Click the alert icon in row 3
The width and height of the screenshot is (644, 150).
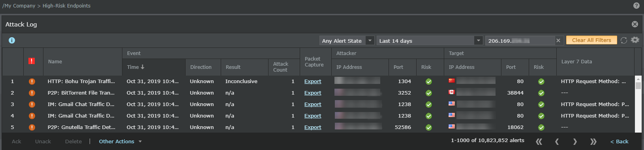32,104
